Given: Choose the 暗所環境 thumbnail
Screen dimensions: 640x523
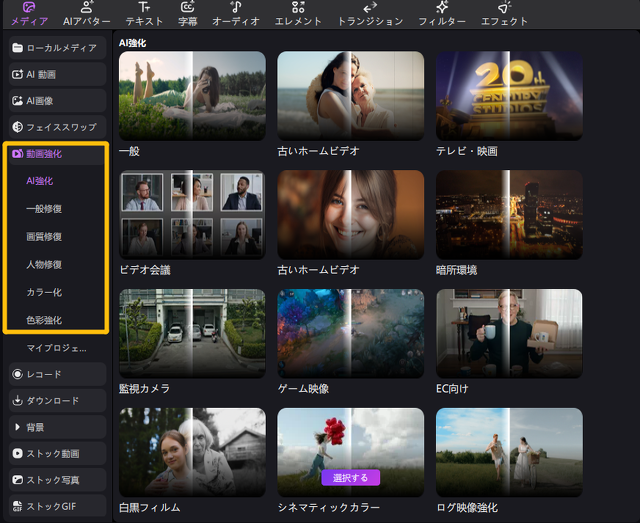Looking at the screenshot, I should (509, 215).
